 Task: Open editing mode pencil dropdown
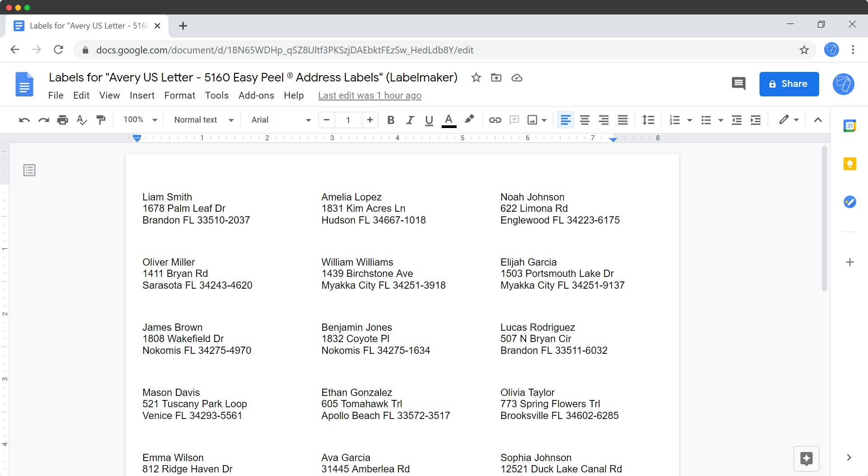pos(789,120)
